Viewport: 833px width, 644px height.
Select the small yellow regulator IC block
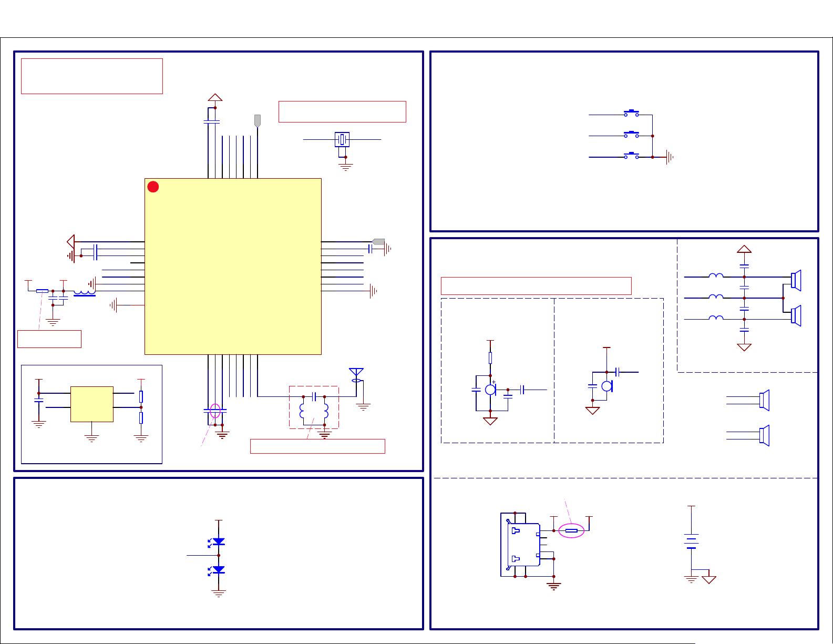click(x=92, y=404)
